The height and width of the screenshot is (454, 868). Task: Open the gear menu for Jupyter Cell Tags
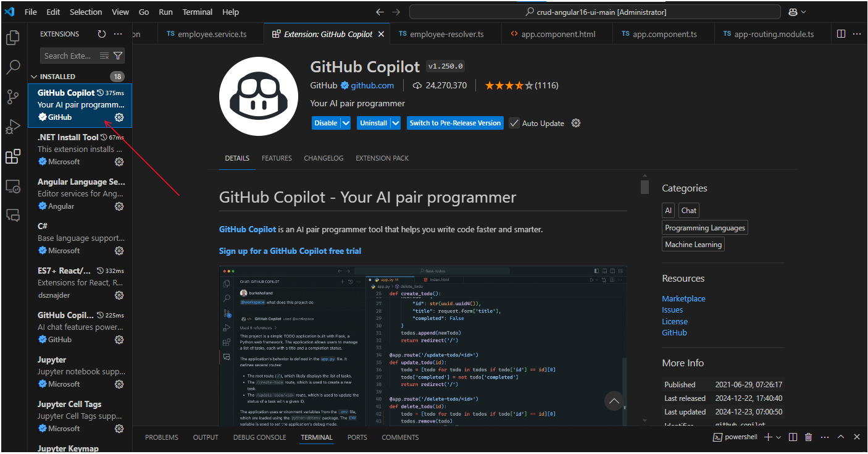point(119,429)
